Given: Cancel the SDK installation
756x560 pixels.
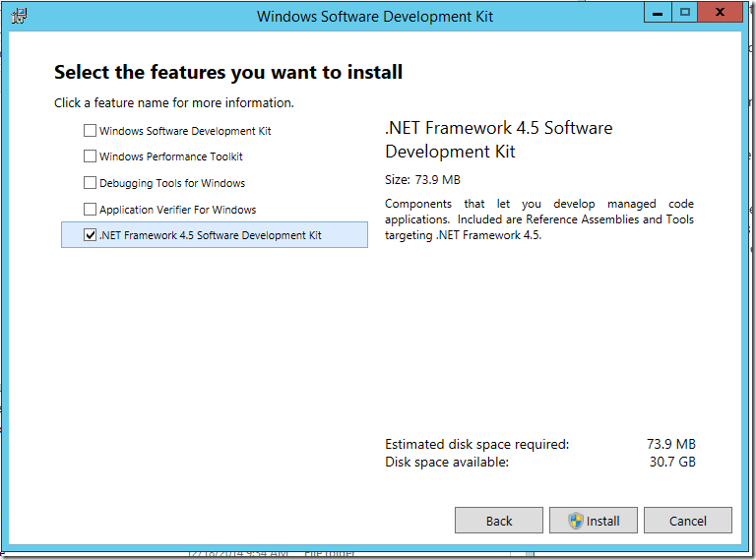Looking at the screenshot, I should point(688,521).
